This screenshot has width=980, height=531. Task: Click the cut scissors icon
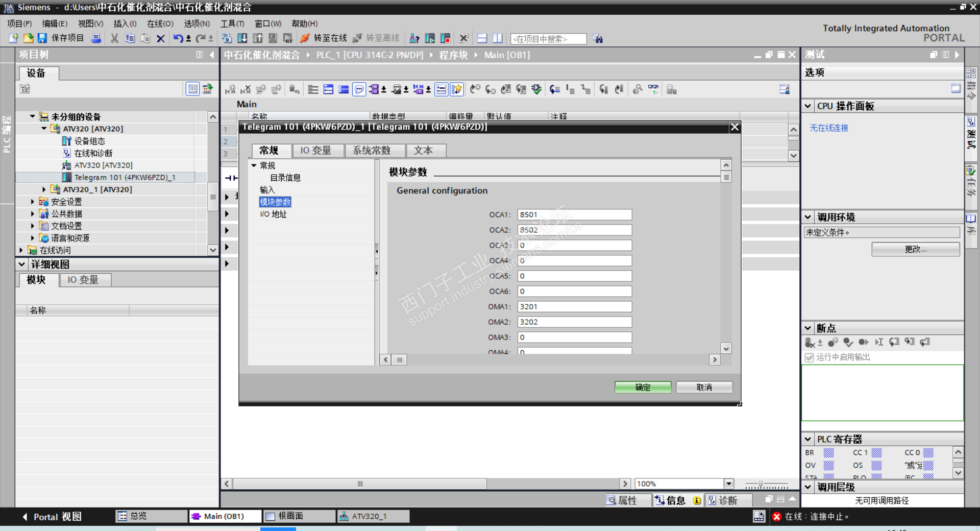pos(114,38)
